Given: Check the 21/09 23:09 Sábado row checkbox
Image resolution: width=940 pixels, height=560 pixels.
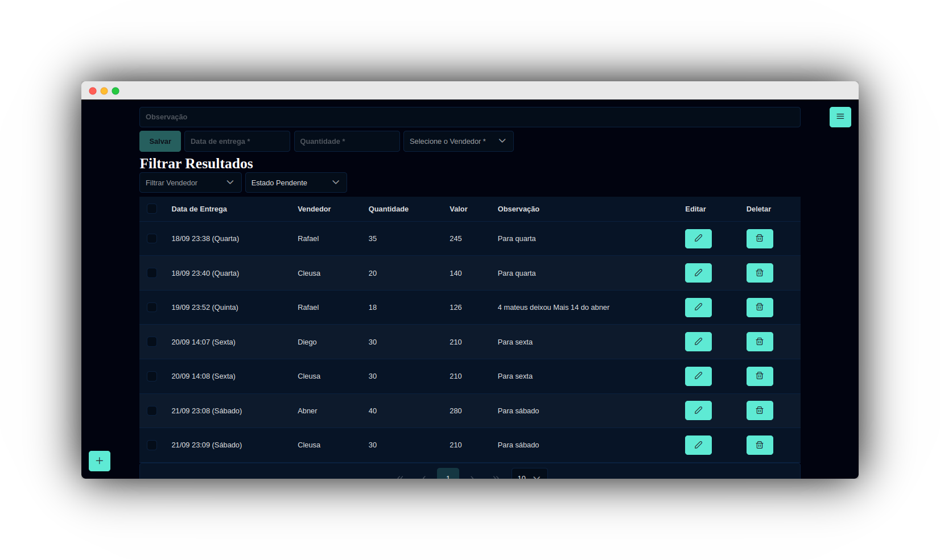Looking at the screenshot, I should coord(152,445).
